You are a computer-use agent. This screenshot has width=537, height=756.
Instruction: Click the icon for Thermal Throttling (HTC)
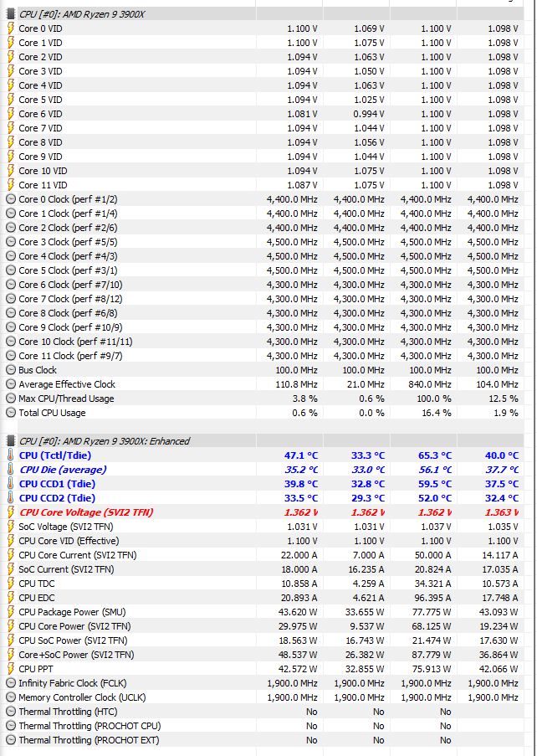point(11,711)
